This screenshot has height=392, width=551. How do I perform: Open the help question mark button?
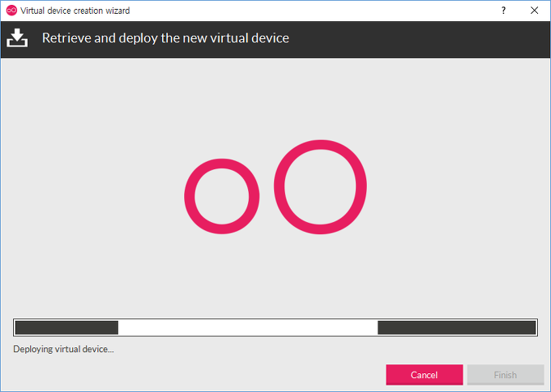click(503, 11)
